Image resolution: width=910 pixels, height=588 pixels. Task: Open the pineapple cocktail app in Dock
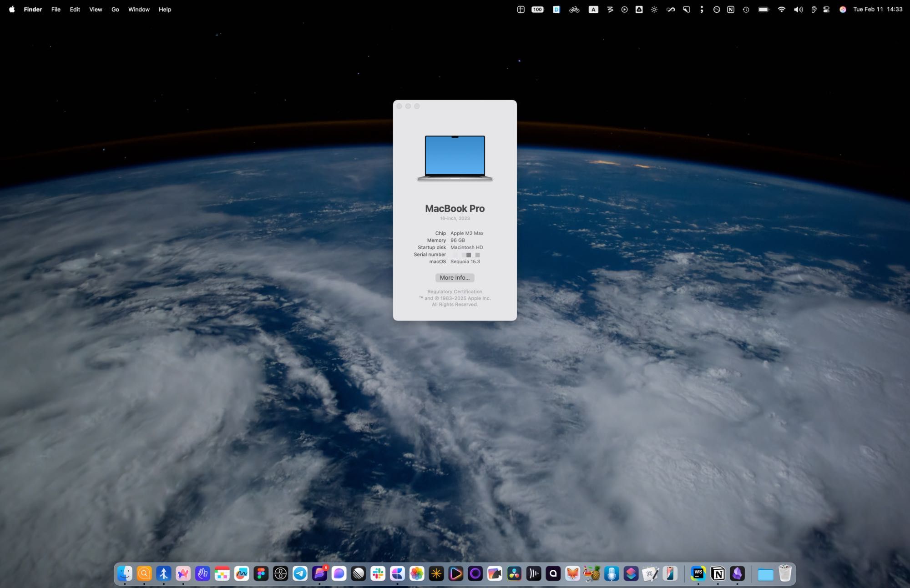tap(592, 573)
